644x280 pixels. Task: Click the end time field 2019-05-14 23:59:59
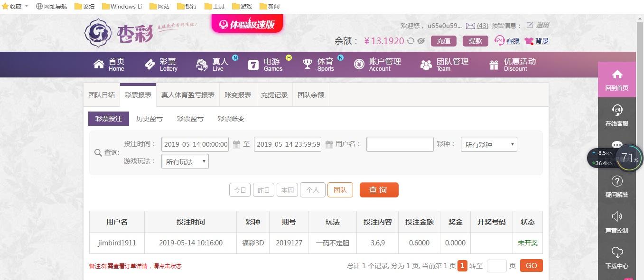coord(288,144)
